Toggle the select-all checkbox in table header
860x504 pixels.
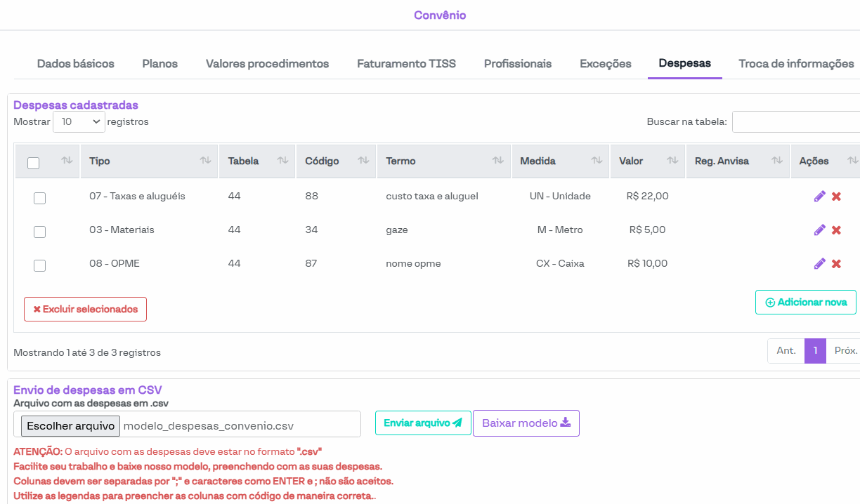(33, 163)
